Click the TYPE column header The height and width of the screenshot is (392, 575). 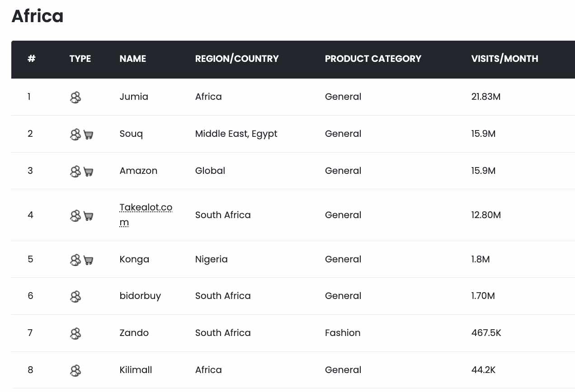click(x=80, y=59)
